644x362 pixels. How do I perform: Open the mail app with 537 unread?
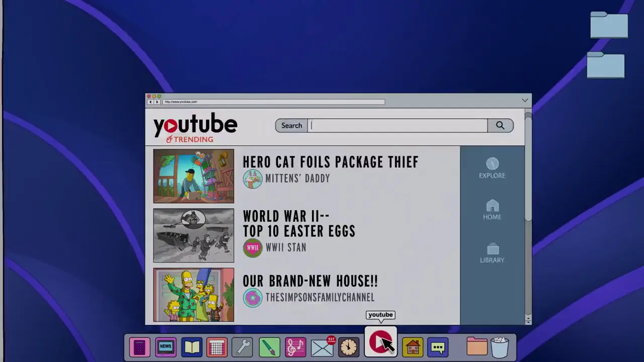click(x=322, y=347)
